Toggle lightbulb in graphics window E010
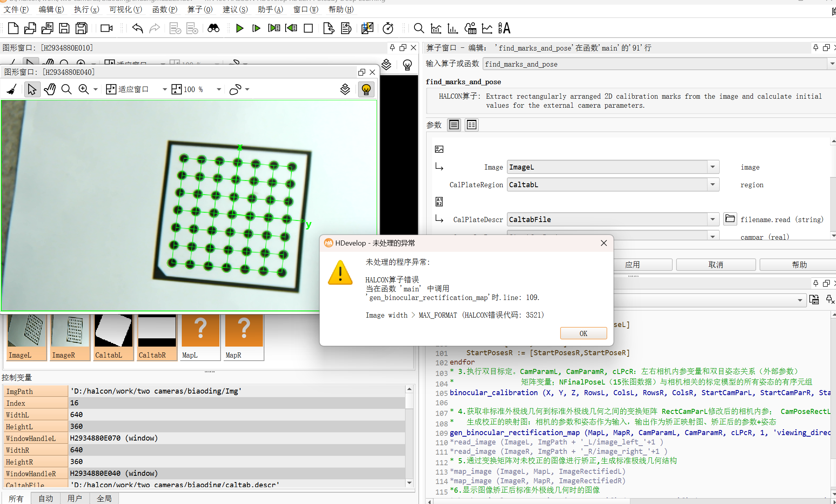 407,65
